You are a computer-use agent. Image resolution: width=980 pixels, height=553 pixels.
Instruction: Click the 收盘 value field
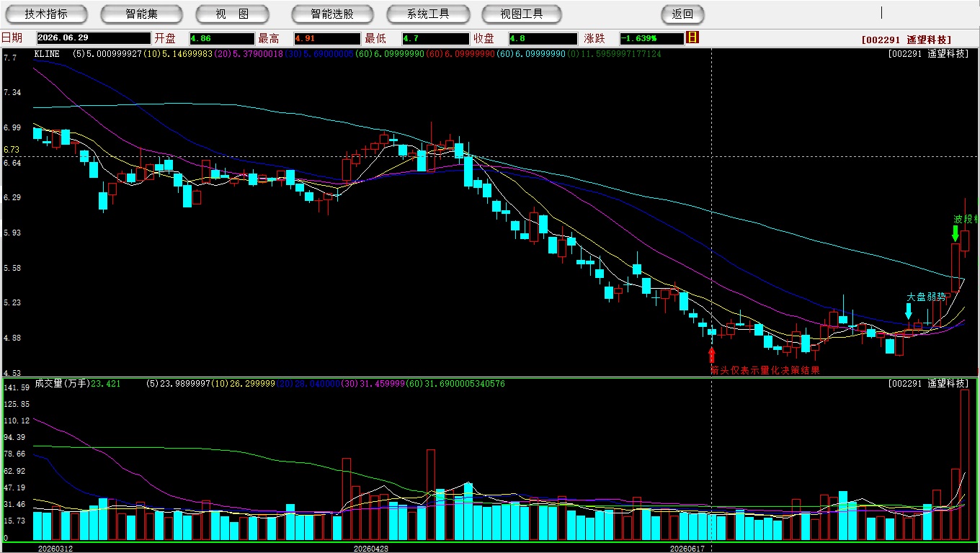[x=543, y=38]
